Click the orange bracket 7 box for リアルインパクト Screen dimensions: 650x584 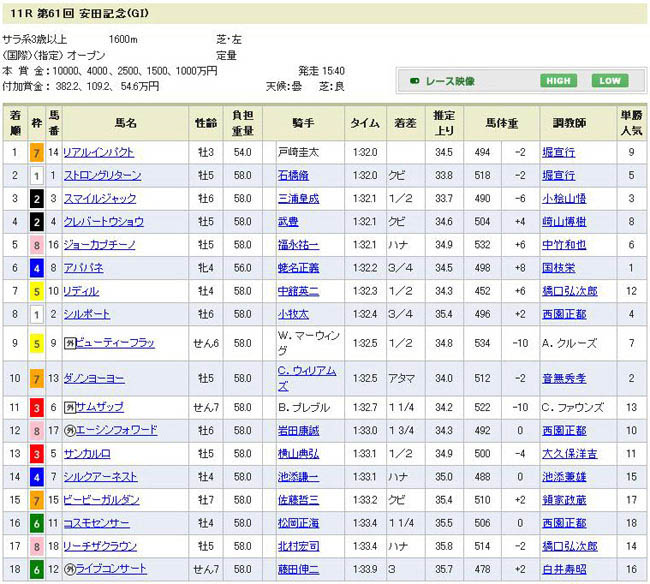[36, 152]
